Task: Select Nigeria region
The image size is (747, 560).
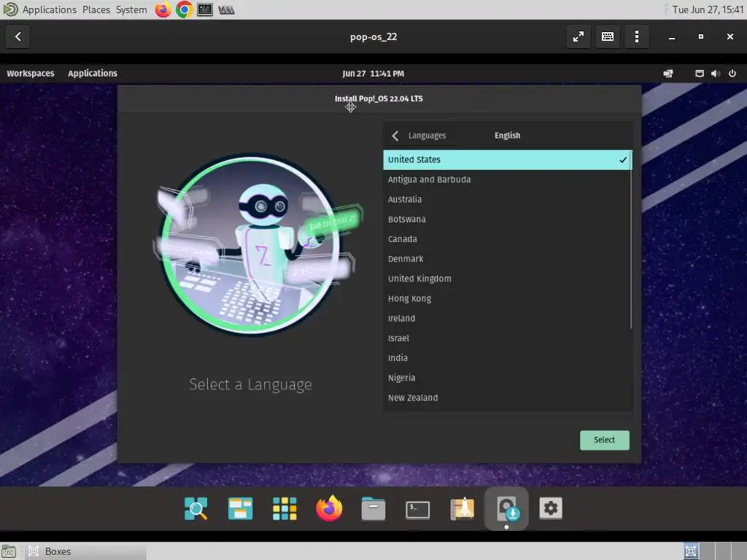Action: pyautogui.click(x=508, y=378)
